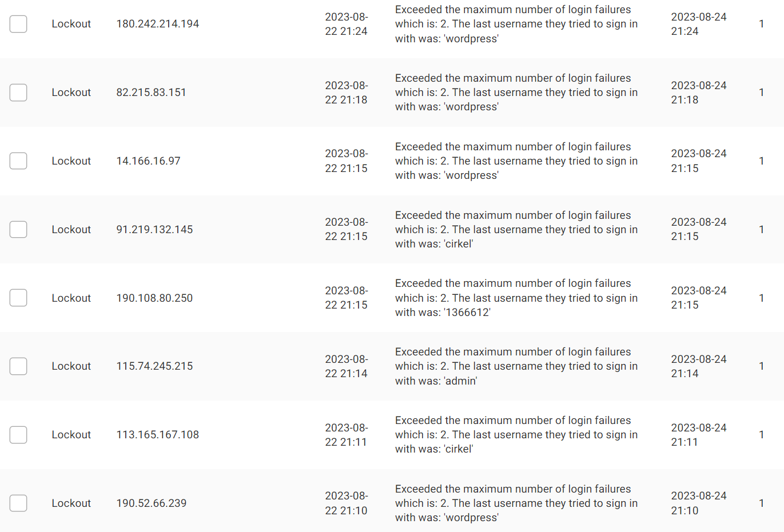Viewport: 784px width, 532px height.
Task: Click the start date 2023-08-22 21:11
Action: (x=346, y=435)
